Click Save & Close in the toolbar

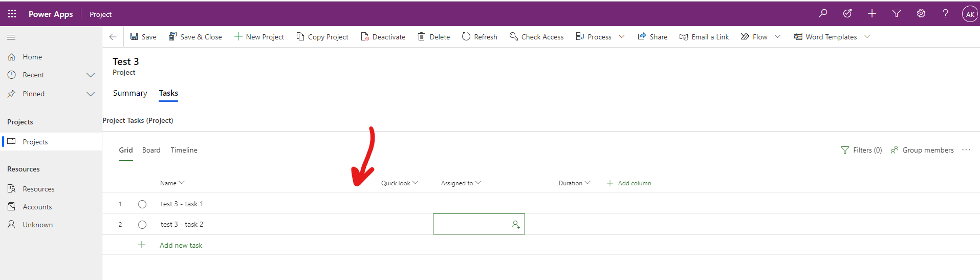pyautogui.click(x=195, y=37)
